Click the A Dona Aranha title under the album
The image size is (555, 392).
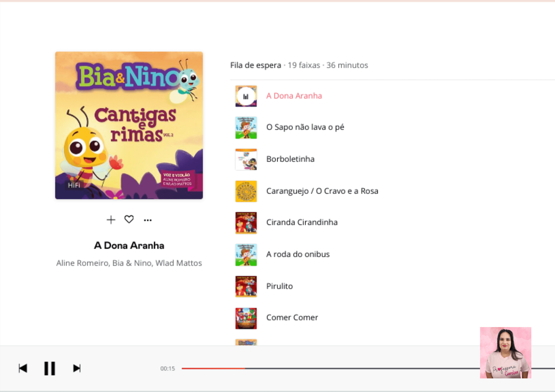pos(129,246)
